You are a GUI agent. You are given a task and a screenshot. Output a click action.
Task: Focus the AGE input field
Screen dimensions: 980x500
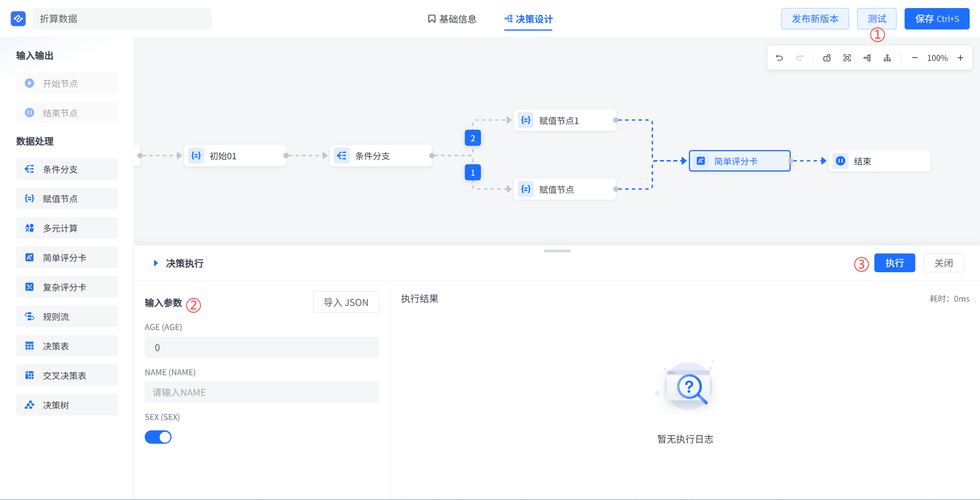click(x=262, y=347)
